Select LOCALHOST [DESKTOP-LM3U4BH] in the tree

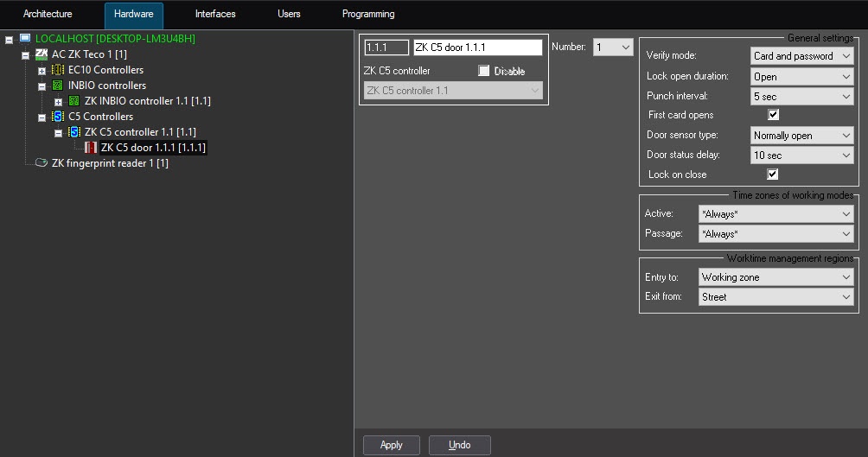(x=115, y=39)
